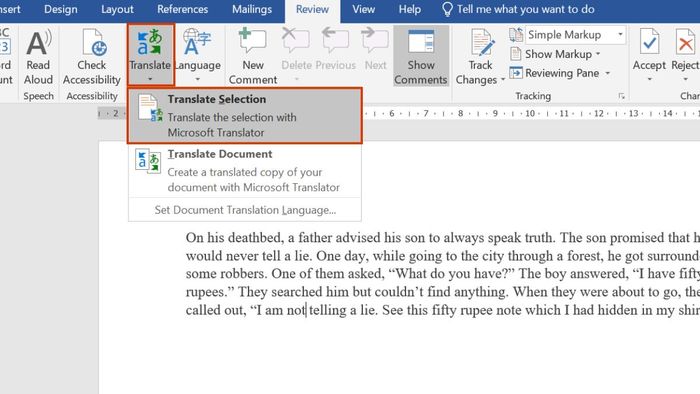The height and width of the screenshot is (394, 700).
Task: Click the Translate Document icon
Action: (x=148, y=161)
